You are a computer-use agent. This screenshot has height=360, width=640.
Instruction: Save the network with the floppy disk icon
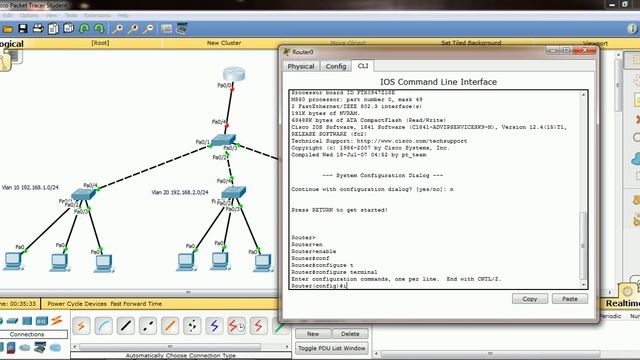(23, 29)
